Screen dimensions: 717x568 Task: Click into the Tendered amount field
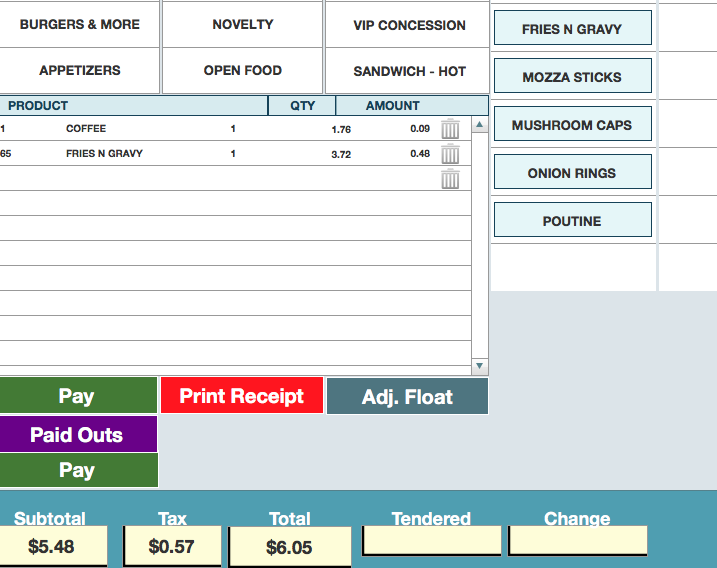[431, 540]
